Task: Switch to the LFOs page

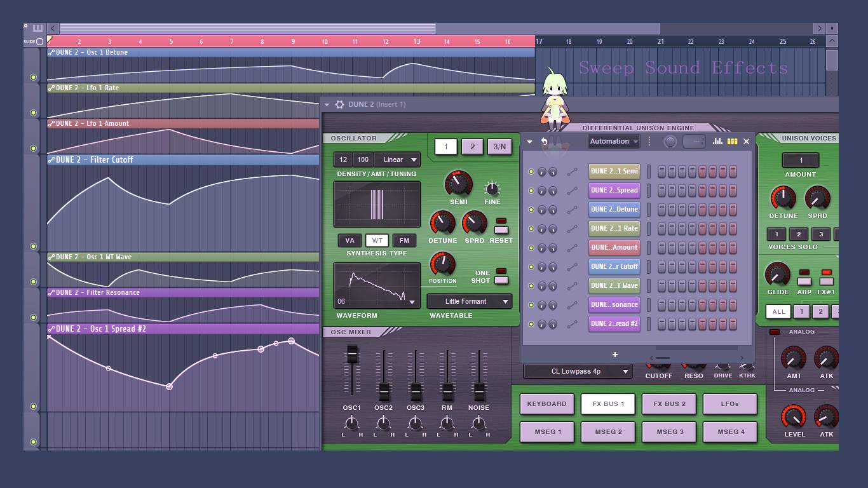Action: [x=729, y=404]
